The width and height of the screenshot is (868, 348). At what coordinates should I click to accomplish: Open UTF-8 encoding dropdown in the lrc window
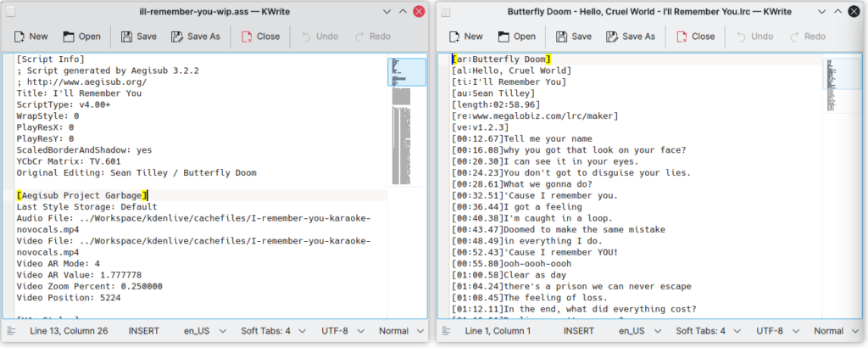[x=778, y=331]
